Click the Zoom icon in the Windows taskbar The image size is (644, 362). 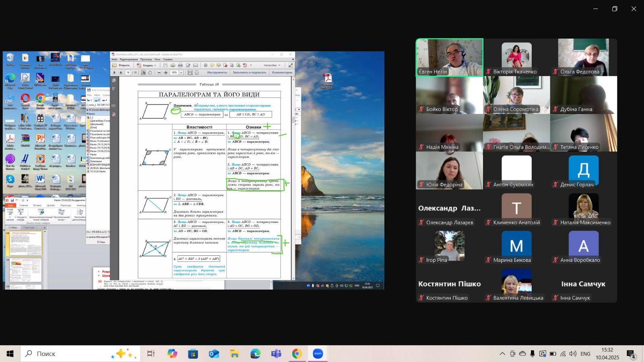coord(318,354)
